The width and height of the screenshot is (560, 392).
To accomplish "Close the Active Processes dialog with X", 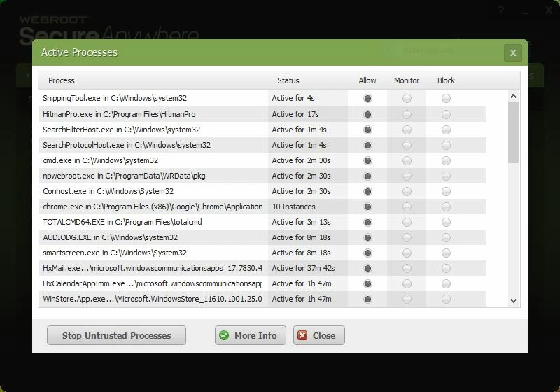I will pos(513,52).
